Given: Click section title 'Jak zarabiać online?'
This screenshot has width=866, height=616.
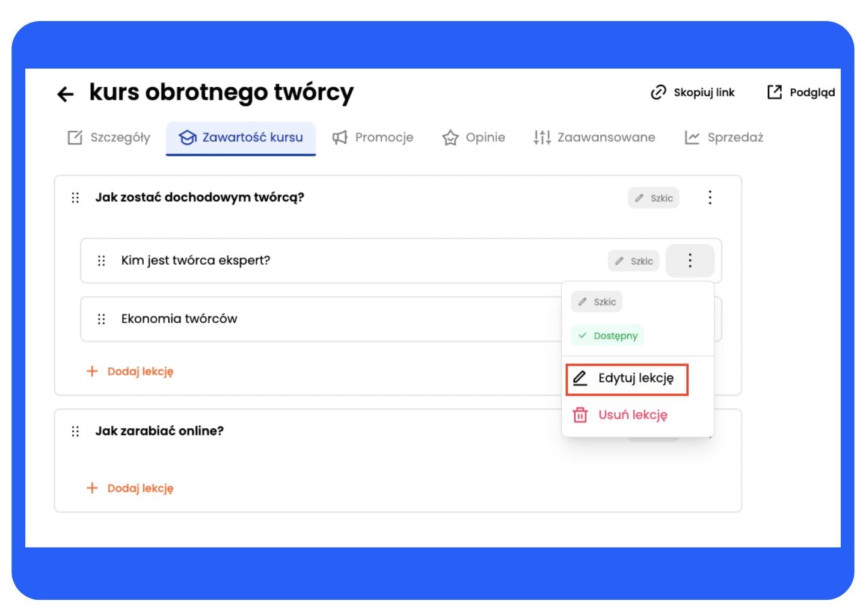Looking at the screenshot, I should 159,431.
